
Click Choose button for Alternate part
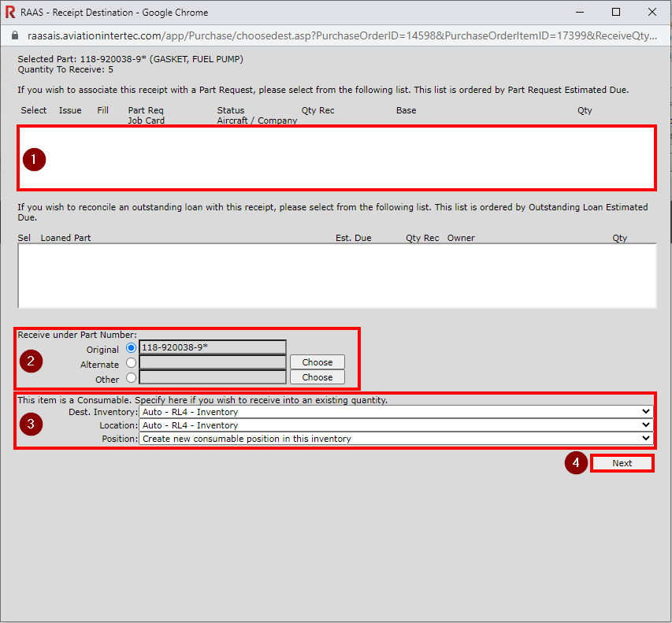(x=317, y=362)
